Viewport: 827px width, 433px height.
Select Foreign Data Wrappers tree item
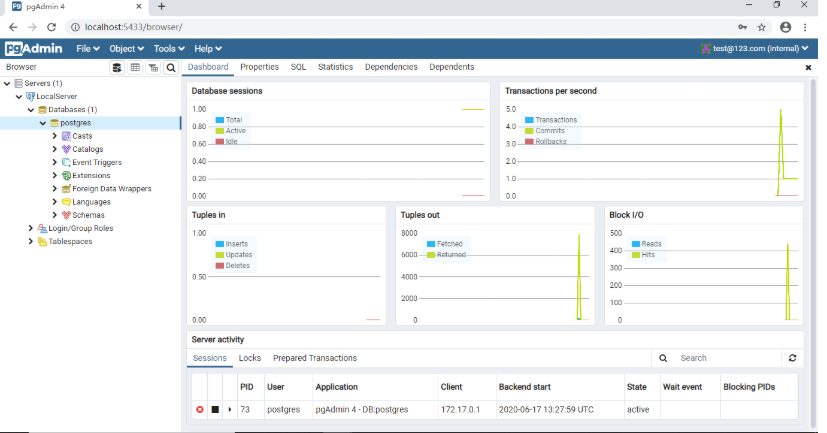(112, 189)
